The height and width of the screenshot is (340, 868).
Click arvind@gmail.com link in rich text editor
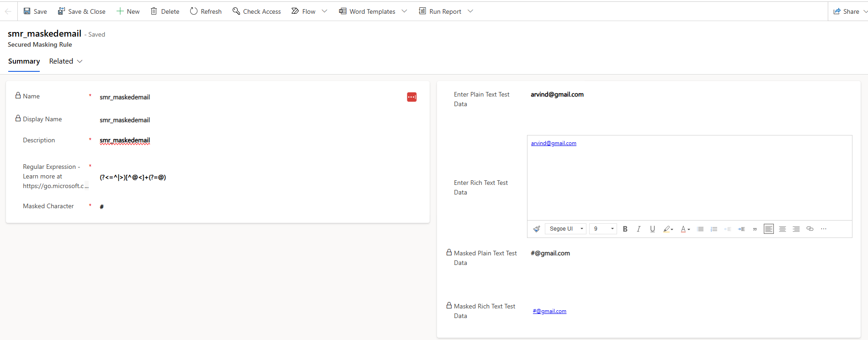[554, 143]
